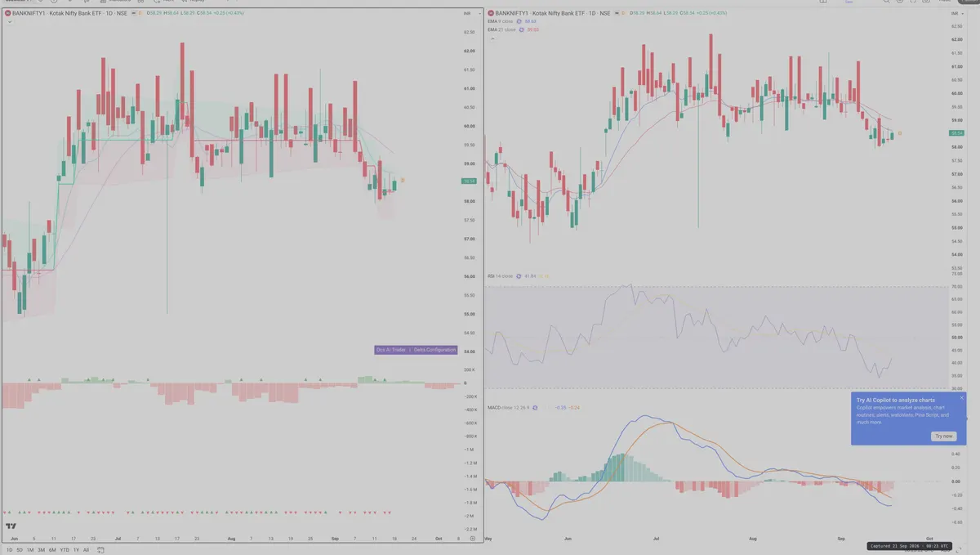Select the 3M time range

click(x=42, y=550)
